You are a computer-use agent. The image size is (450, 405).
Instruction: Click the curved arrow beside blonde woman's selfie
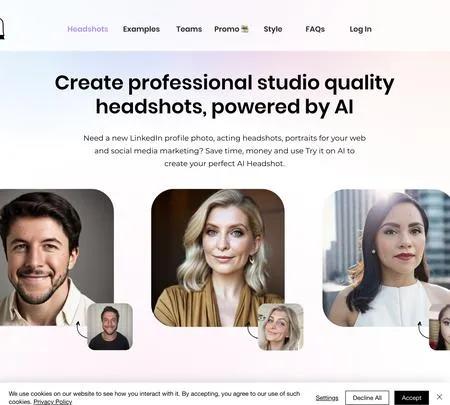[x=252, y=330]
